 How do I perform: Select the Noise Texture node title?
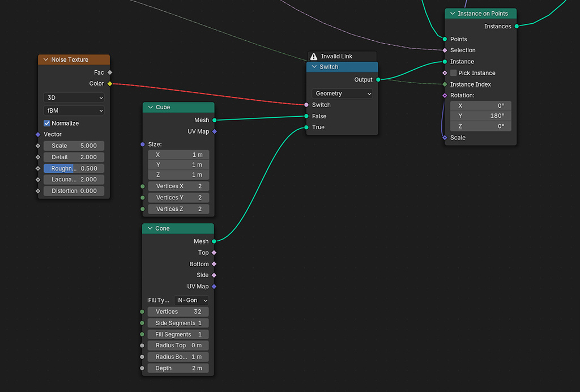tap(70, 59)
